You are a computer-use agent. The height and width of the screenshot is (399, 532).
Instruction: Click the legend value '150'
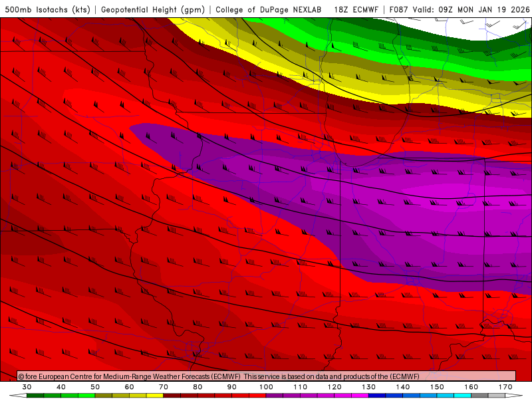437,387
